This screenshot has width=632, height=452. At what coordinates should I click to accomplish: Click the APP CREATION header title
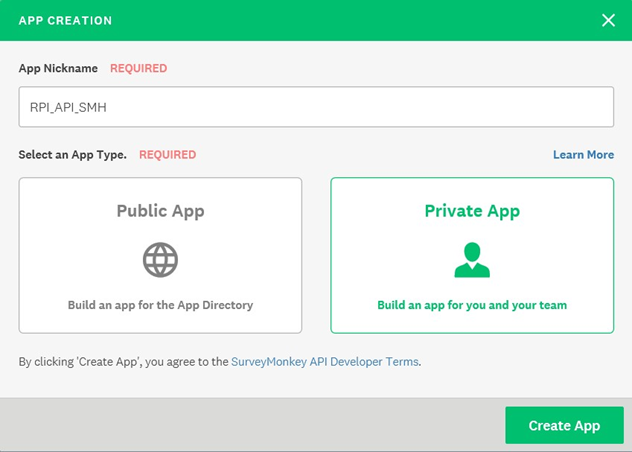(x=65, y=20)
